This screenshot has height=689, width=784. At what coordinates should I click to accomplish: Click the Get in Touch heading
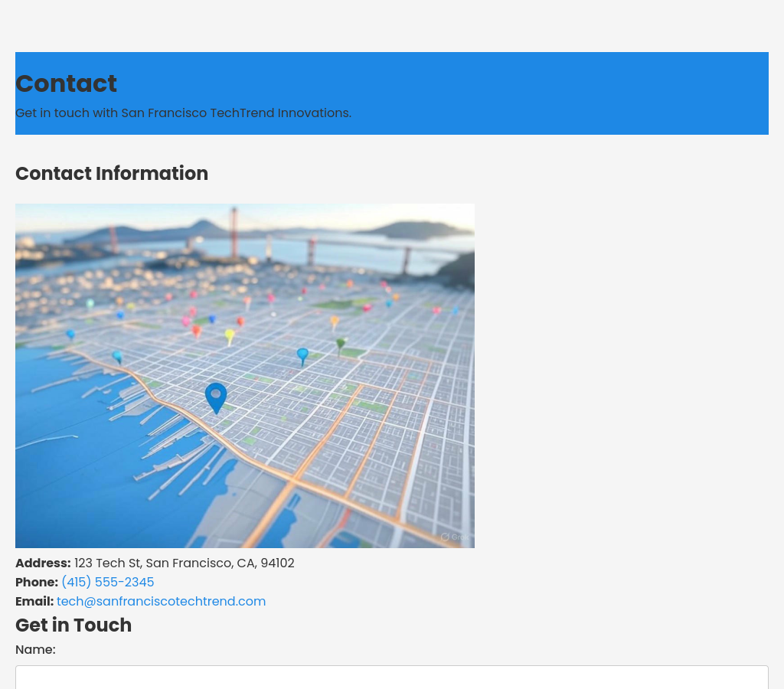click(73, 625)
